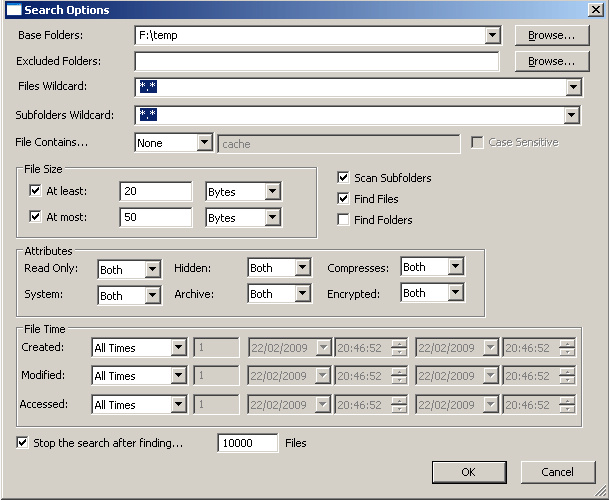The width and height of the screenshot is (609, 500).
Task: Open the Base Folders dropdown
Action: (492, 35)
